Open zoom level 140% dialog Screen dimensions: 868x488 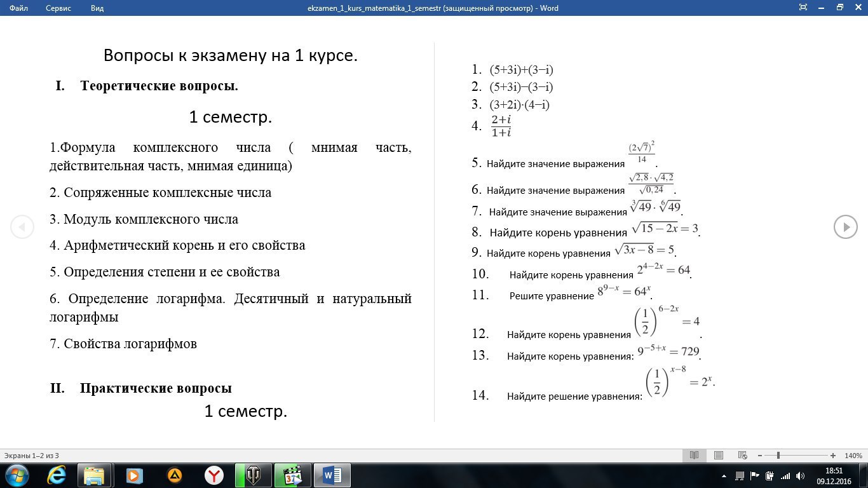[853, 456]
